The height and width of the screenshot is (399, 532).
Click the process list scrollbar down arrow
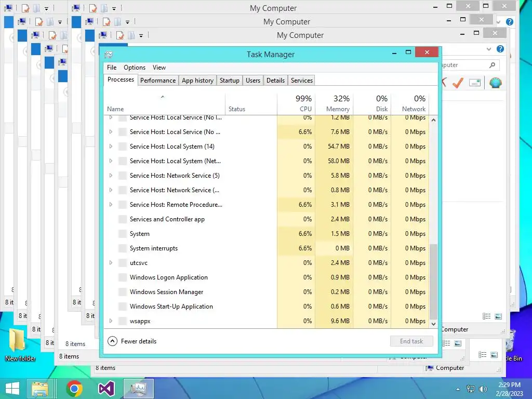(x=433, y=324)
